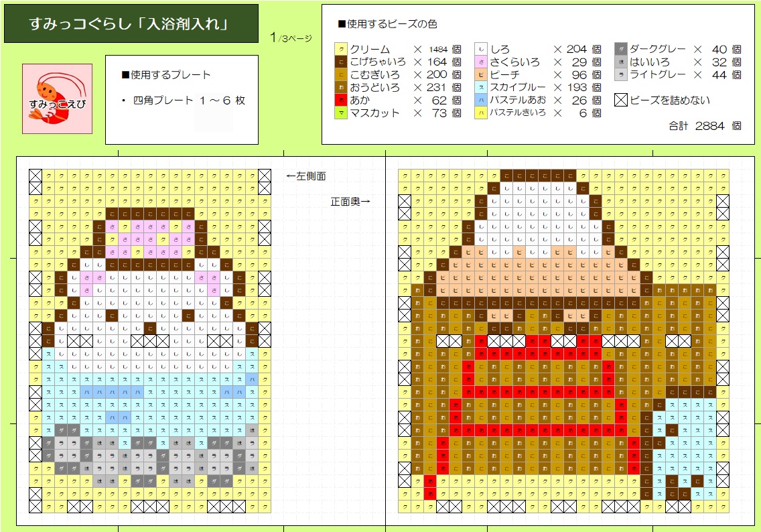Click the 44 count for ライトグレー
761x532 pixels.
coord(719,75)
